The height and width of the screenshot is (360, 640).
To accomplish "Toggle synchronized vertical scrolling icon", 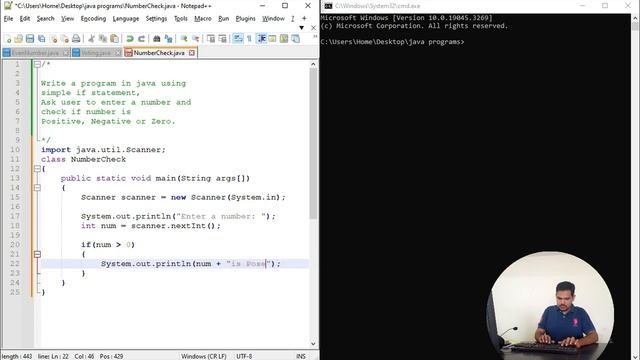I will [211, 39].
